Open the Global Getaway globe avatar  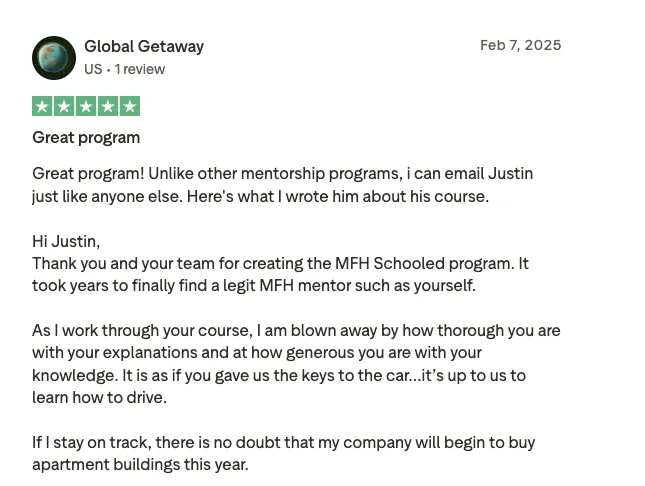pos(54,58)
